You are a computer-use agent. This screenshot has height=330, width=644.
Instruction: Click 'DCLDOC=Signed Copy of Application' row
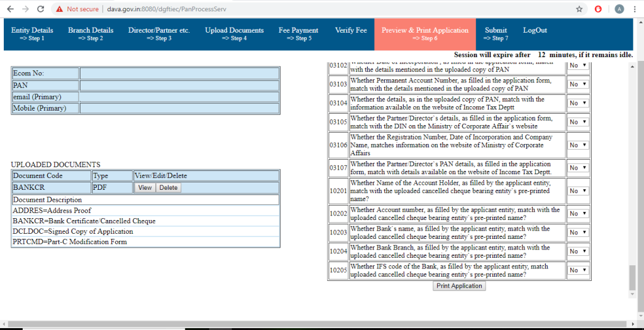click(x=146, y=231)
